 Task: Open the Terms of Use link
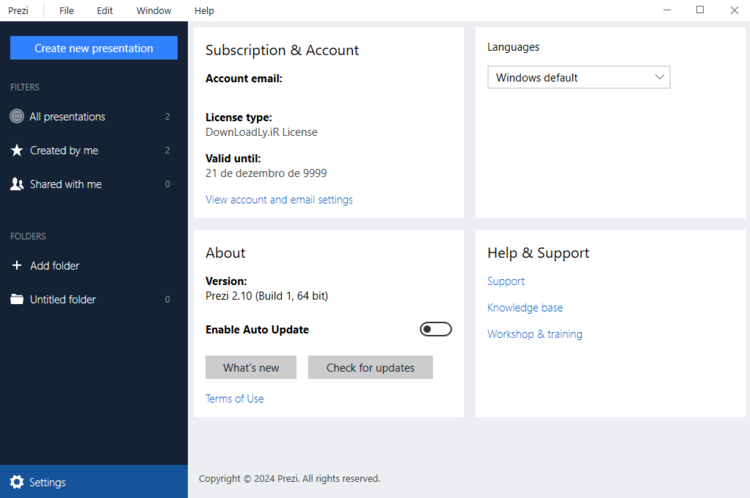(235, 399)
